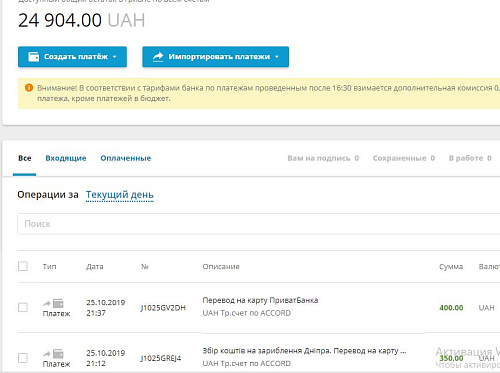This screenshot has width=500, height=373.
Task: Click the date 25.10.2019 21:12
Action: (106, 358)
